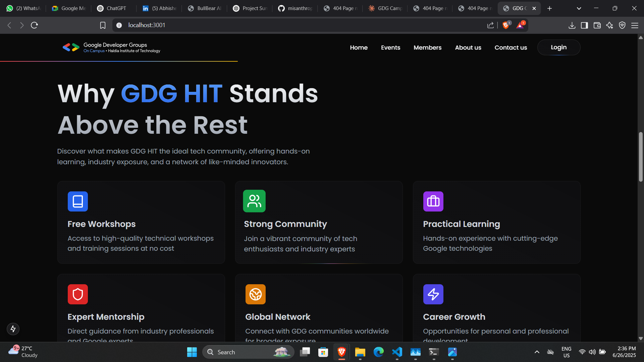This screenshot has width=644, height=362.
Task: Click the Expert Mentorship shield icon
Action: [x=78, y=294]
